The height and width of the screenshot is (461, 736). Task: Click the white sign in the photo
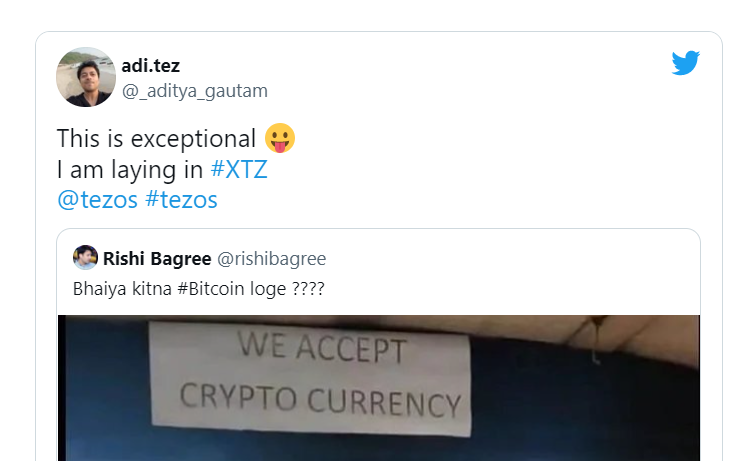click(310, 379)
